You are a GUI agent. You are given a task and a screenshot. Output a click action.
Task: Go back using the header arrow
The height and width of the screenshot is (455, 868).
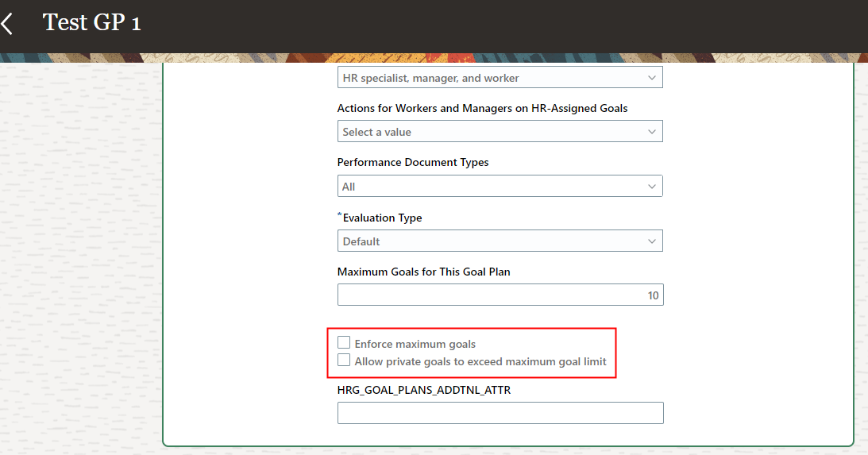coord(7,24)
